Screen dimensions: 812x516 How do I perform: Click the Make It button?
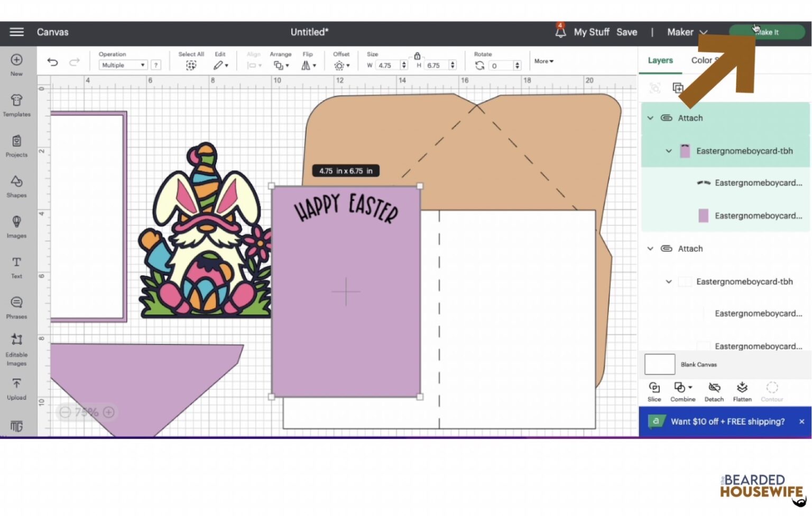coord(768,32)
